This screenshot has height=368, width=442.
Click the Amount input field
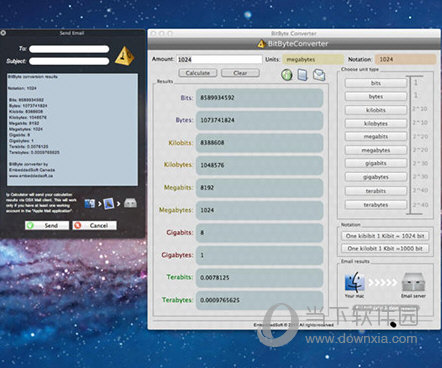point(219,59)
